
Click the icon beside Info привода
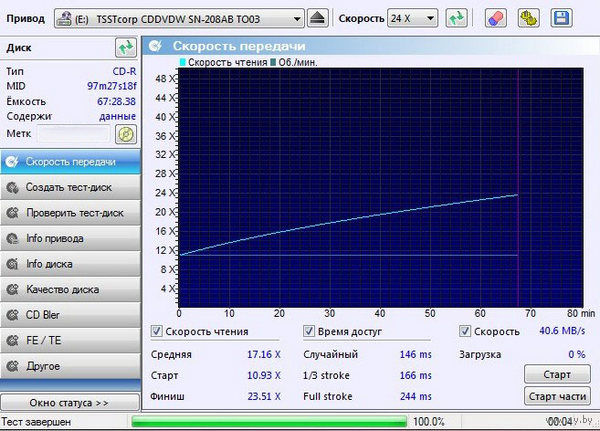point(13,238)
